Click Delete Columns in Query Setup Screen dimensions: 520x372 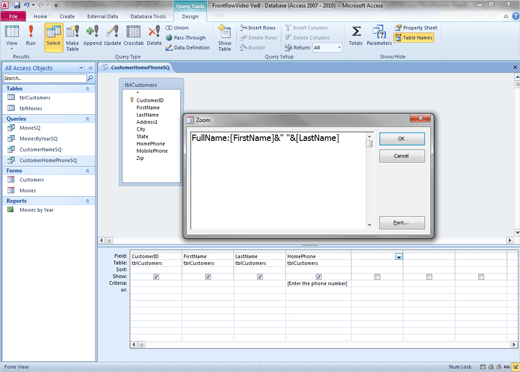click(x=307, y=38)
